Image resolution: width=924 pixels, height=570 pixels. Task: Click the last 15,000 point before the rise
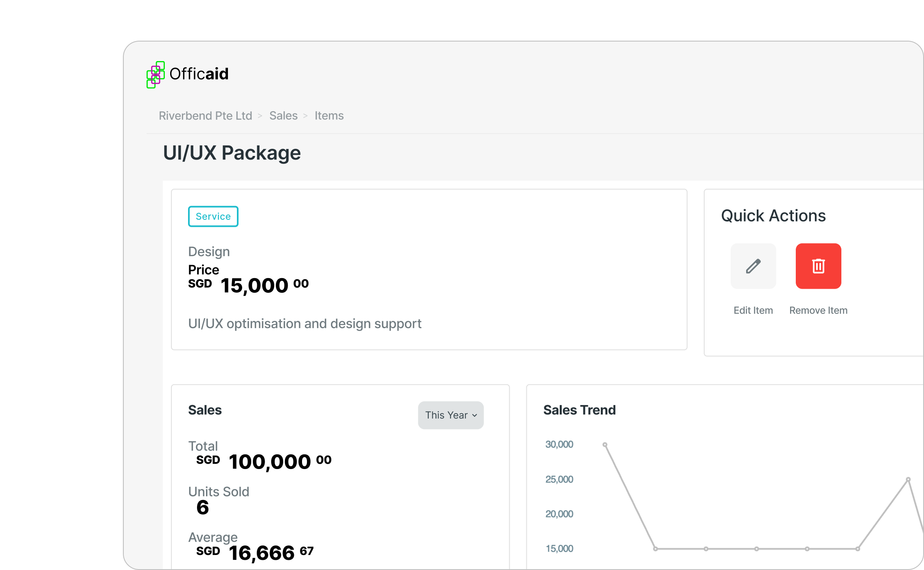[858, 549]
